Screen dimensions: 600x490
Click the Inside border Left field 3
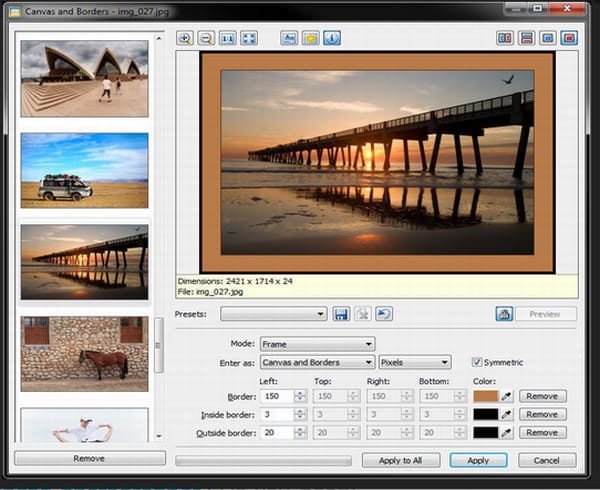[x=277, y=414]
